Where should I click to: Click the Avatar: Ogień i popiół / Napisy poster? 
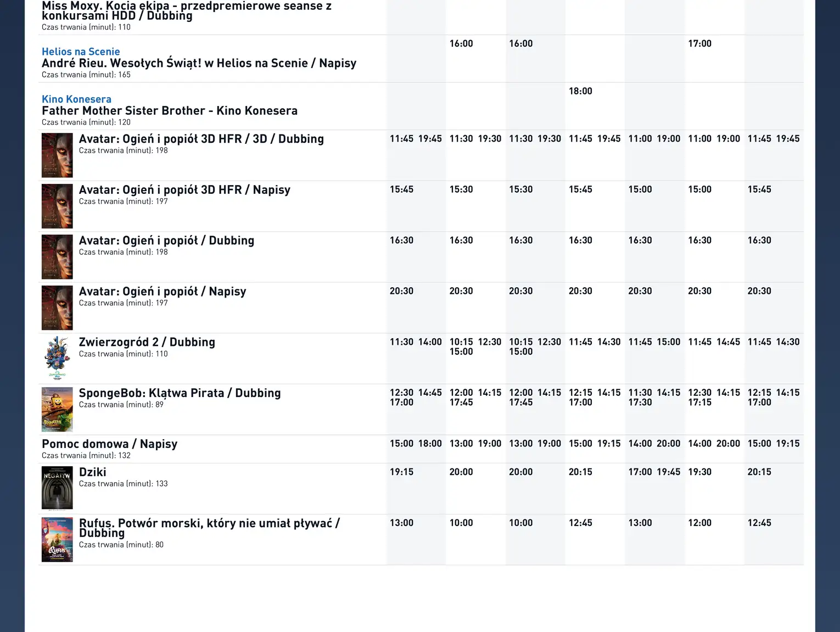click(x=57, y=307)
